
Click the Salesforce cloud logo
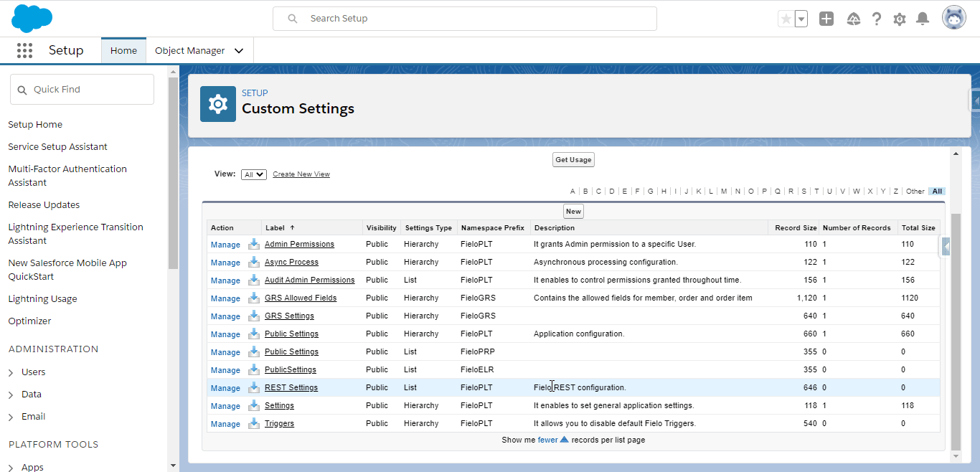pyautogui.click(x=32, y=18)
